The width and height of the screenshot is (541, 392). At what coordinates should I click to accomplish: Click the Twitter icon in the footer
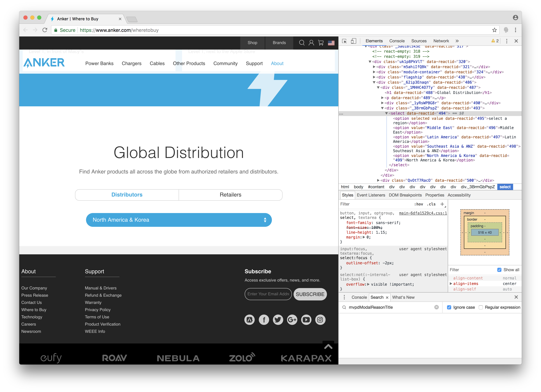(278, 320)
